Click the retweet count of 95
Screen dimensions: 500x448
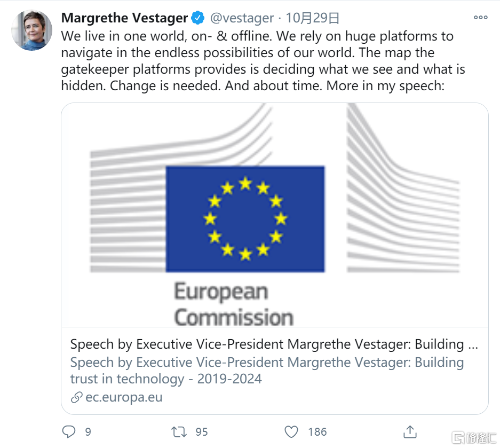202,431
